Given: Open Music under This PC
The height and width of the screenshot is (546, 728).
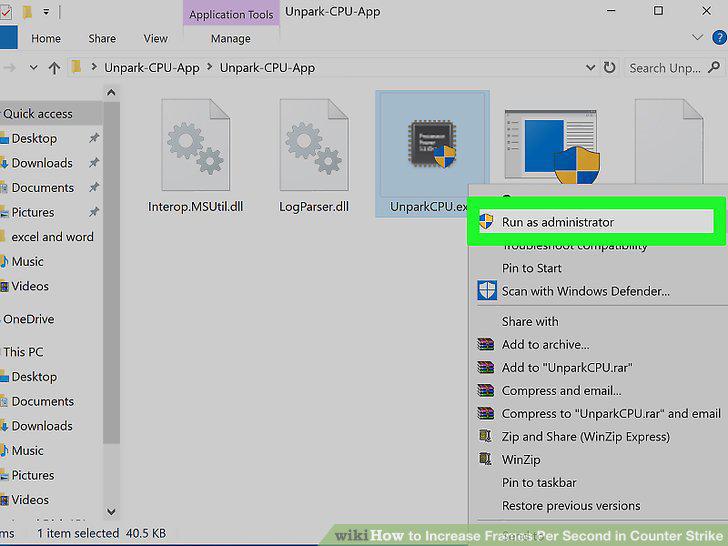Looking at the screenshot, I should click(27, 450).
